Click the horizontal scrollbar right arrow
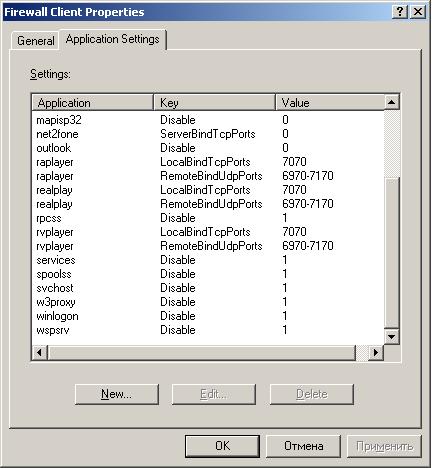The image size is (432, 468). [x=376, y=352]
